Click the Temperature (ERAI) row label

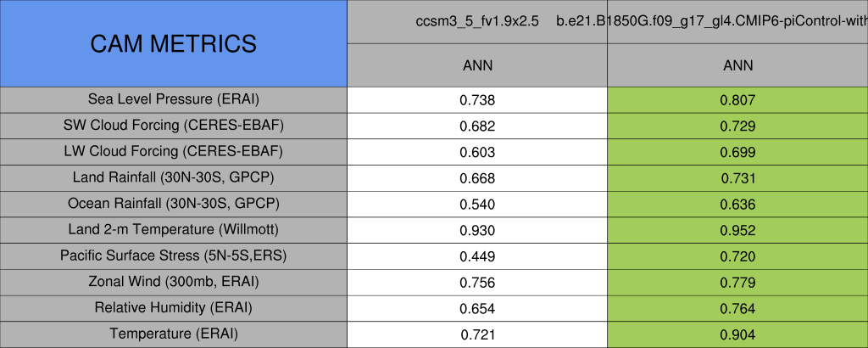coord(173,334)
